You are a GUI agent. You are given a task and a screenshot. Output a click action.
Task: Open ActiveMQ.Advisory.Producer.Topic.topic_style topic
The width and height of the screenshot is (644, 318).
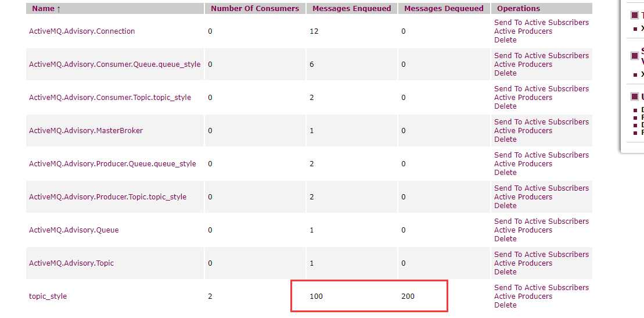[x=107, y=197]
